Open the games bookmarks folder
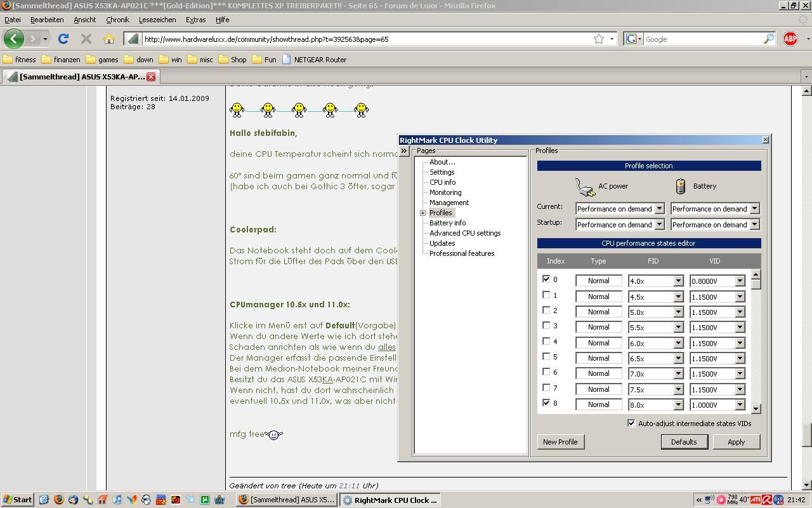Screen dimensions: 812x508 pos(102,60)
